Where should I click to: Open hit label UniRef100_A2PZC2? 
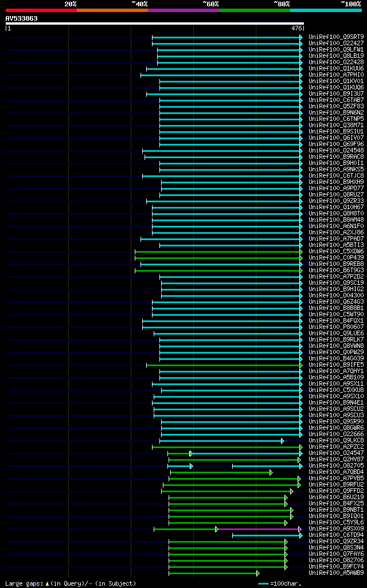pos(336,446)
